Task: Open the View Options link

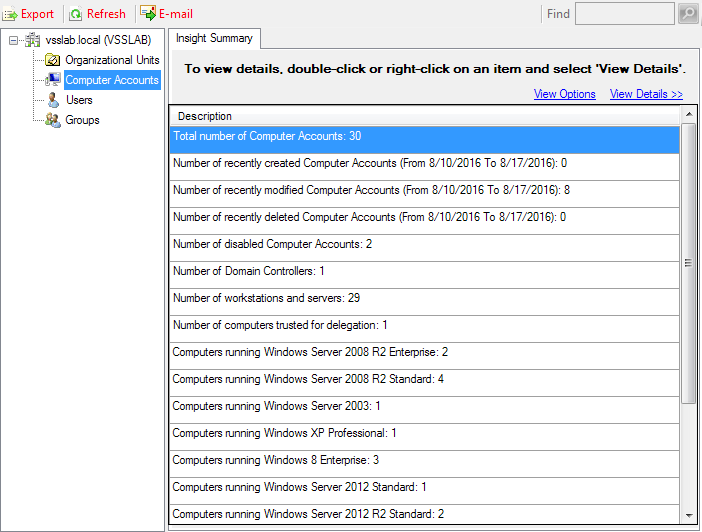Action: click(565, 94)
